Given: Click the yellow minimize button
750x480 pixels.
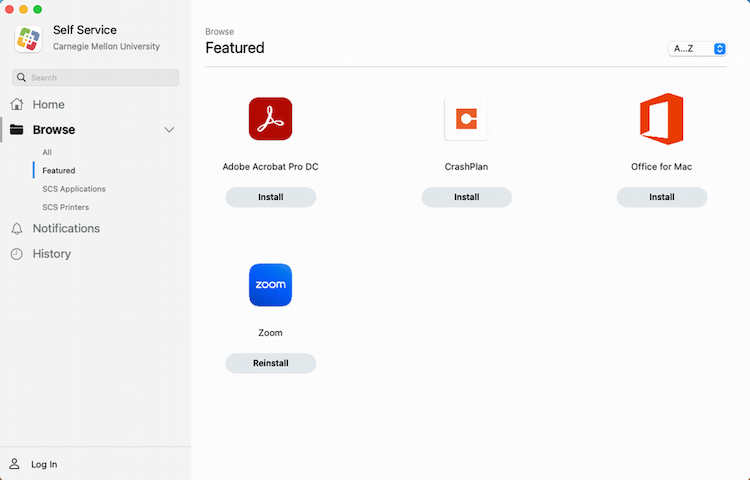Looking at the screenshot, I should (x=23, y=9).
